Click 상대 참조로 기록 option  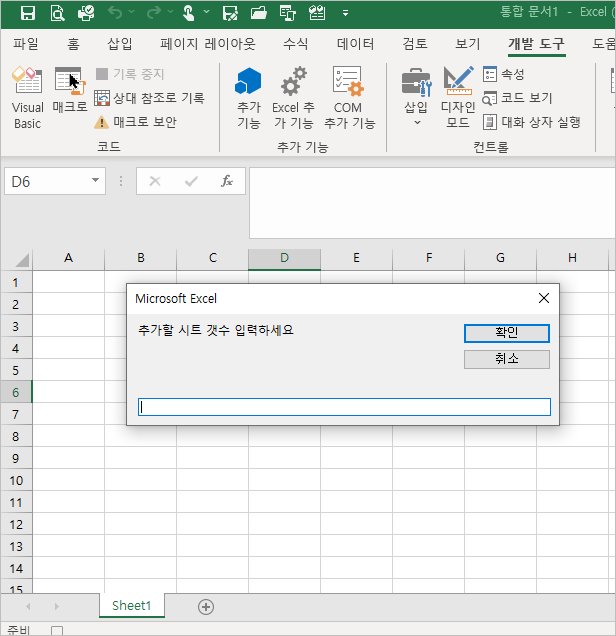tap(149, 98)
